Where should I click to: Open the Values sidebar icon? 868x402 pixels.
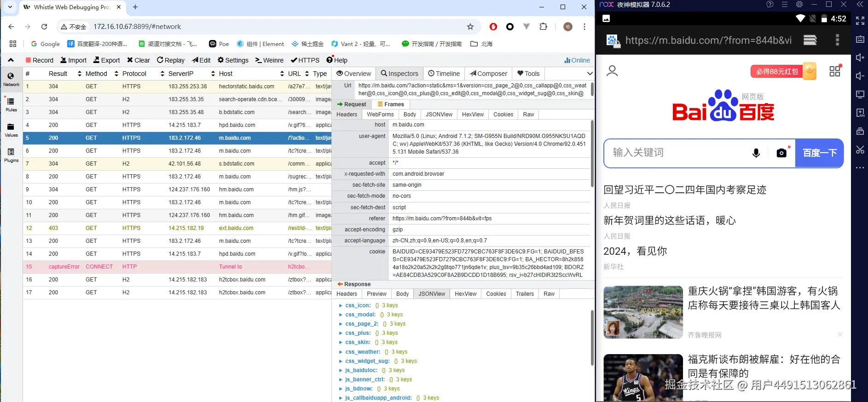pos(11,130)
